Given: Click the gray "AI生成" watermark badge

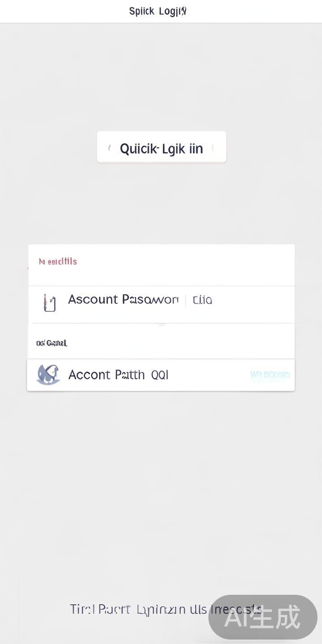Looking at the screenshot, I should 263,618.
